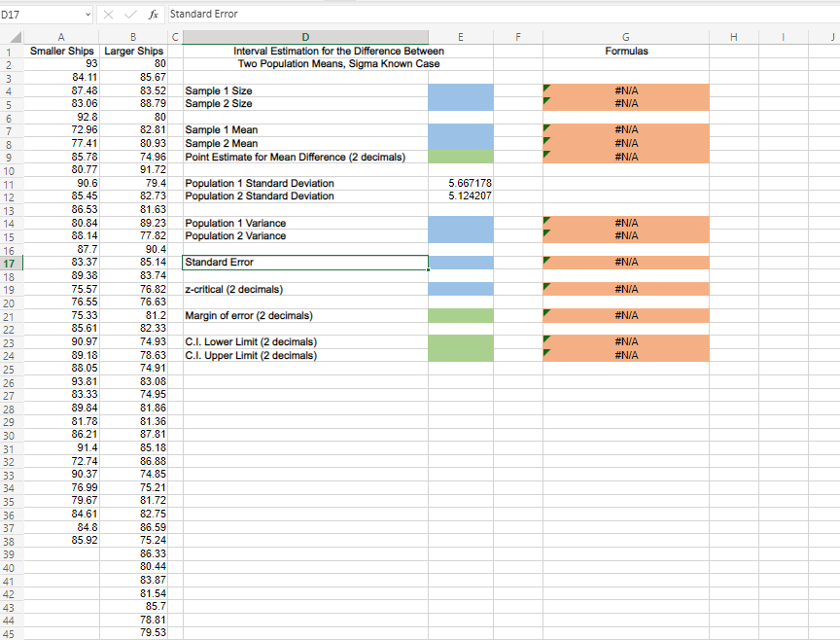Click the Smaller Ships heading cell
This screenshot has height=640, width=840.
61,51
